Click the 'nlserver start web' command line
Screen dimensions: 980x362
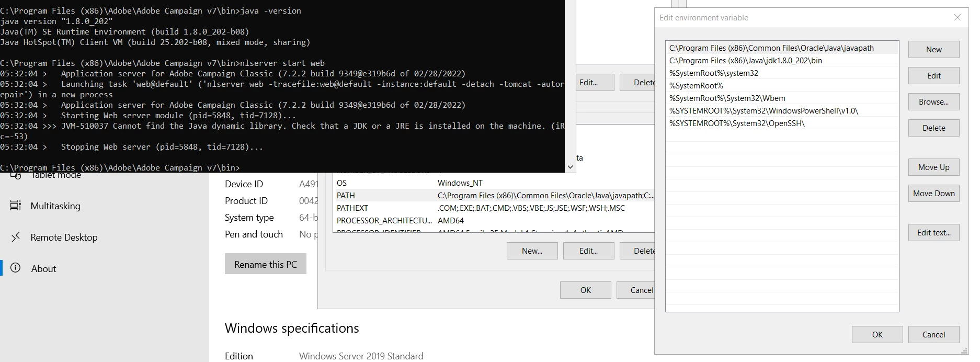click(x=162, y=63)
